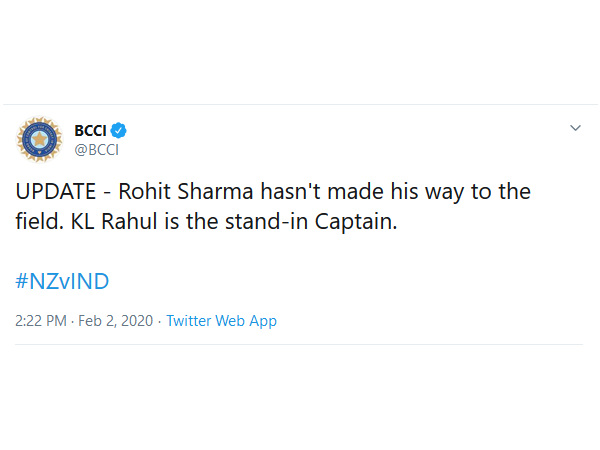Screen dimensions: 600x450
Task: Click the blue verified badge
Action: pyautogui.click(x=118, y=130)
